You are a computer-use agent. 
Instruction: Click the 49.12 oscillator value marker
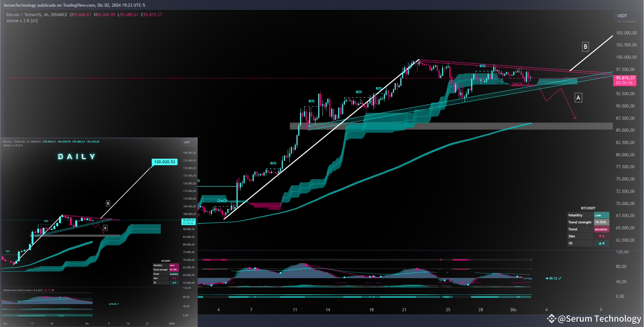553,279
